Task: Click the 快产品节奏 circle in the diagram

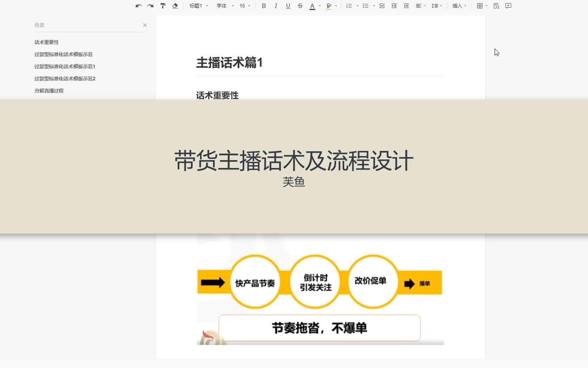Action: [x=255, y=282]
